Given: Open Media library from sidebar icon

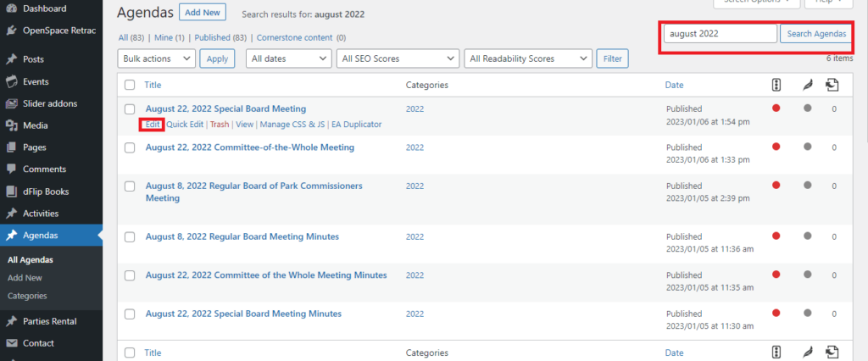Looking at the screenshot, I should click(x=11, y=125).
